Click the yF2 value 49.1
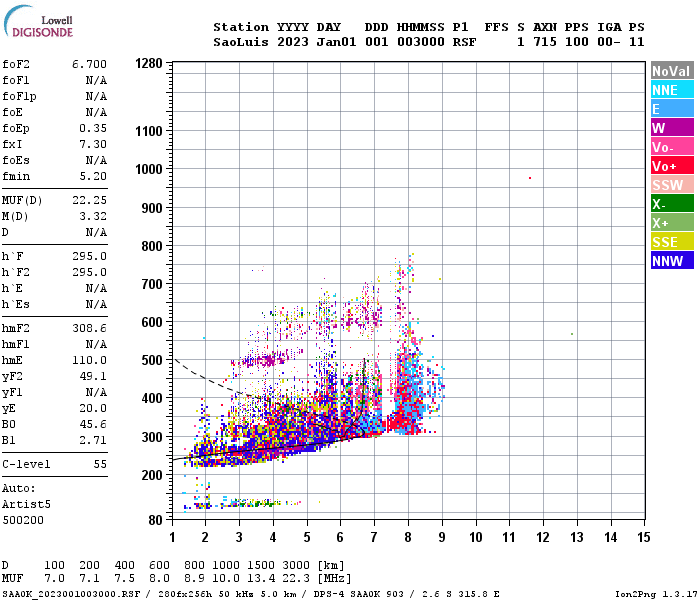The width and height of the screenshot is (700, 600). point(93,376)
